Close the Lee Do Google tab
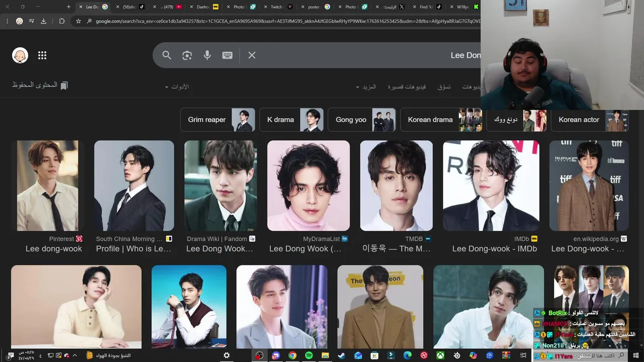Image resolution: width=644 pixels, height=362 pixels. (80, 7)
